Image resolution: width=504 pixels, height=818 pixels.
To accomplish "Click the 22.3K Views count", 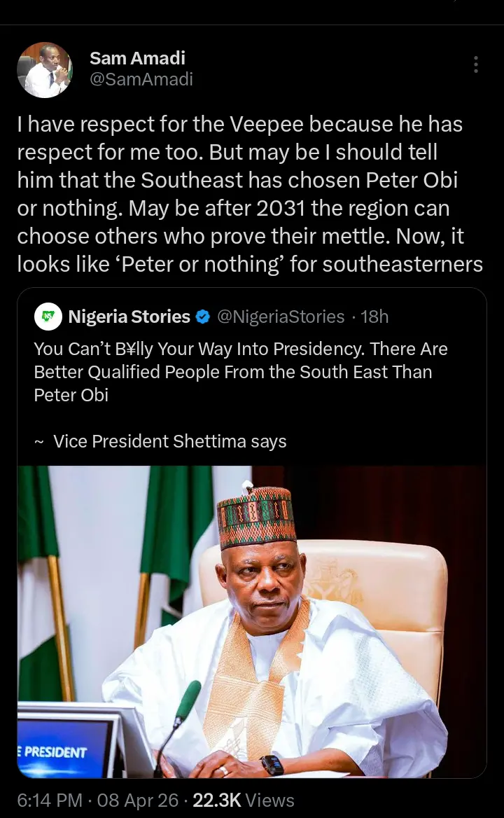I will click(x=243, y=800).
